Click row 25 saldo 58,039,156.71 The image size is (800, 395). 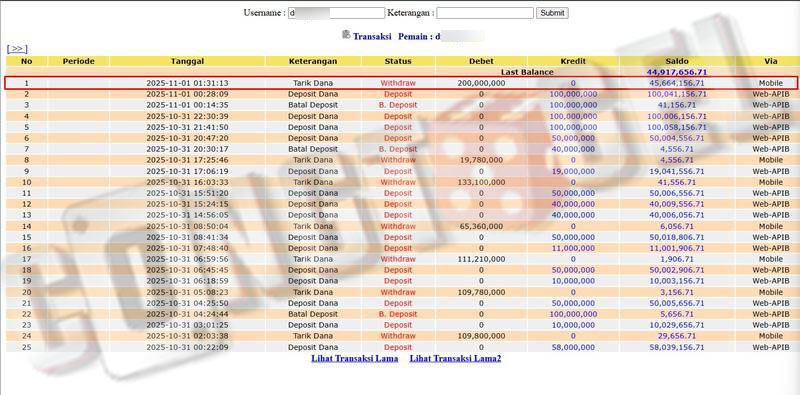click(x=677, y=347)
